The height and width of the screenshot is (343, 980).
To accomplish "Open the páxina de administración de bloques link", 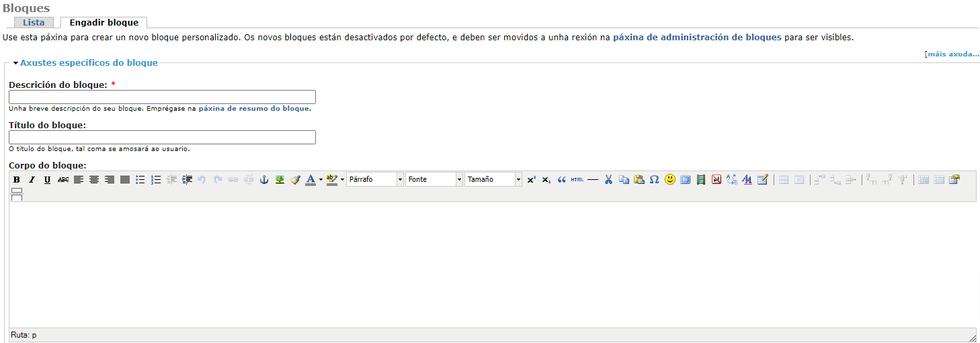I will coord(697,38).
